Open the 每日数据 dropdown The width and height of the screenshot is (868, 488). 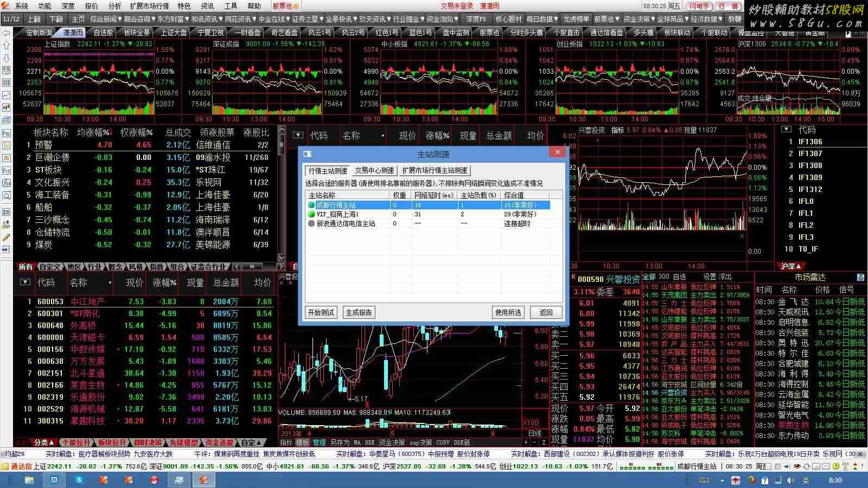click(x=542, y=19)
